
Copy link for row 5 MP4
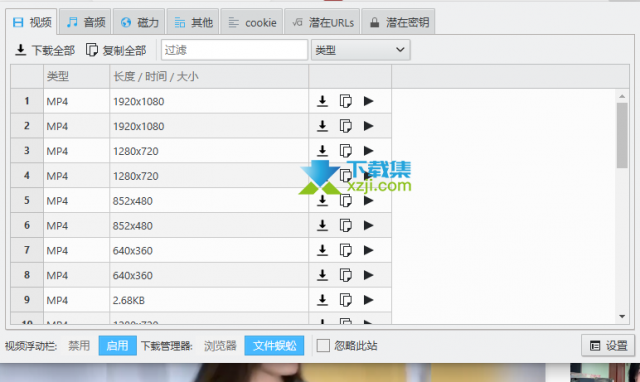click(345, 200)
